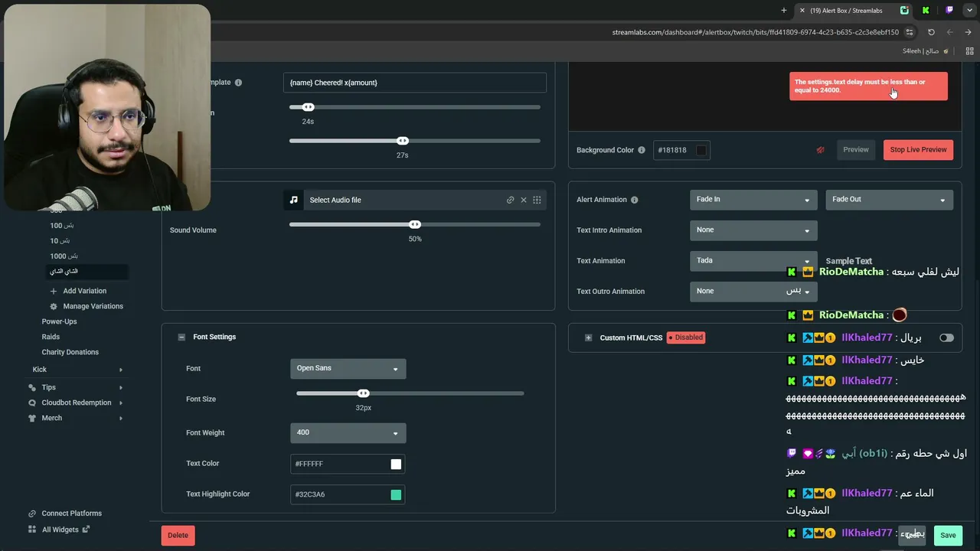This screenshot has width=980, height=551.
Task: Click the Sound Volume slider handle
Action: (x=415, y=225)
